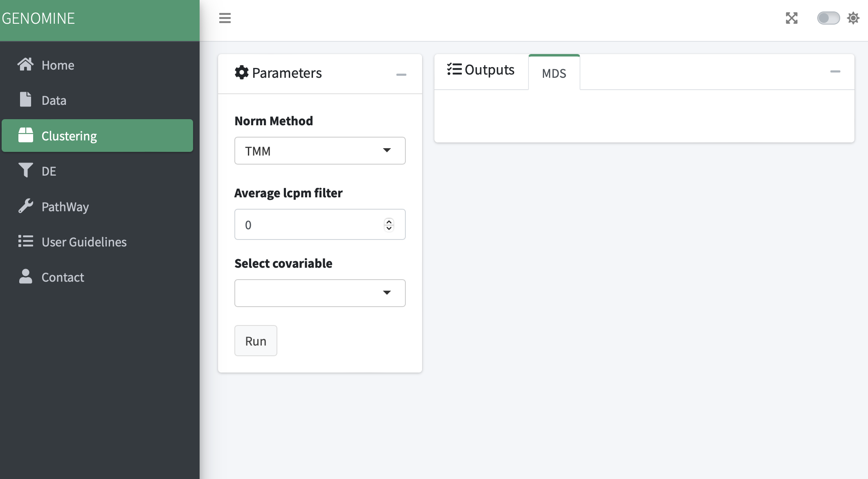The height and width of the screenshot is (479, 868).
Task: Toggle the dark/light mode switch
Action: (828, 18)
